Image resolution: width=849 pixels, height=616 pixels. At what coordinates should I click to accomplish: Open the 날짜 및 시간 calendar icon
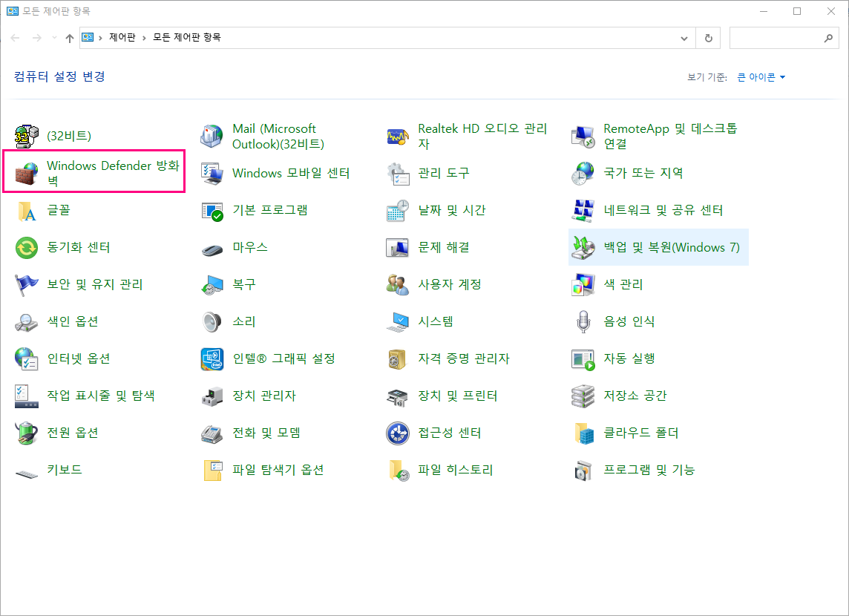click(x=398, y=210)
